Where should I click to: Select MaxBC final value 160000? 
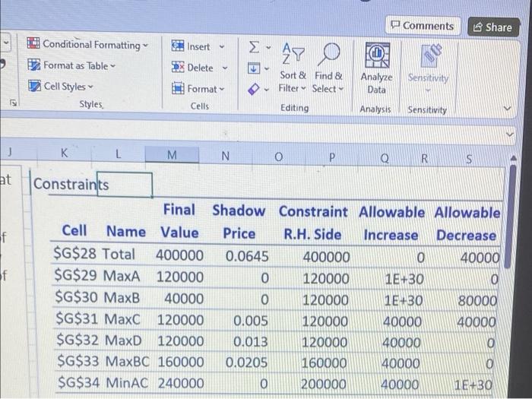tap(181, 362)
